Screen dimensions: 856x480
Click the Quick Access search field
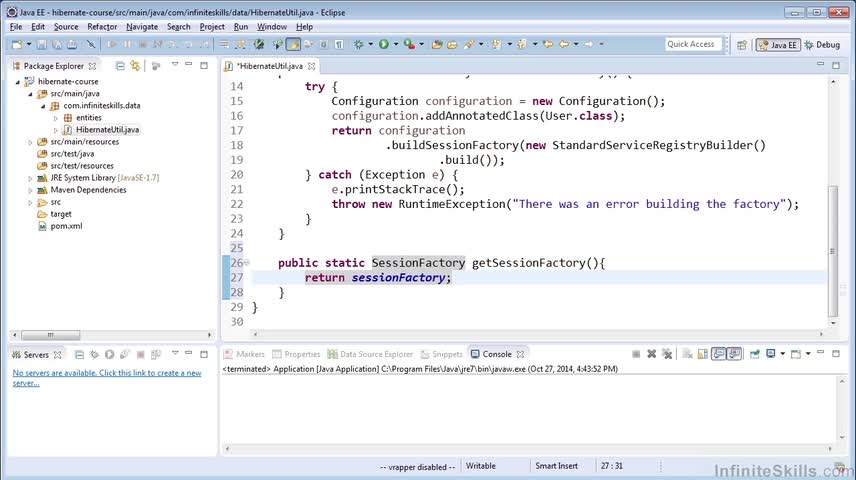coord(693,44)
